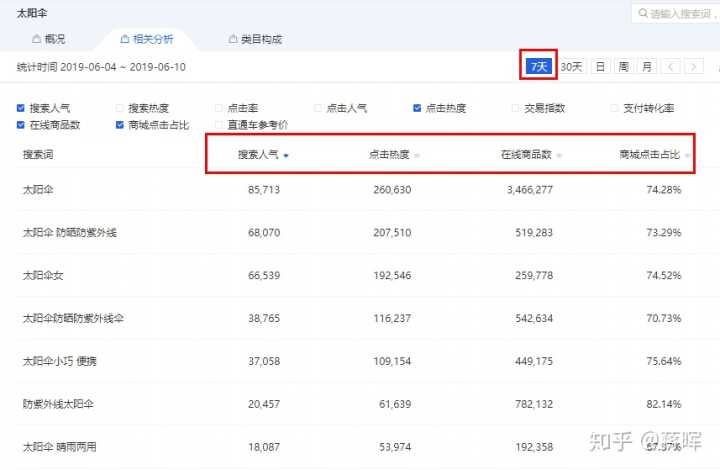This screenshot has height=470, width=720.
Task: Click the sort icon on 在线商品数 column
Action: click(560, 156)
